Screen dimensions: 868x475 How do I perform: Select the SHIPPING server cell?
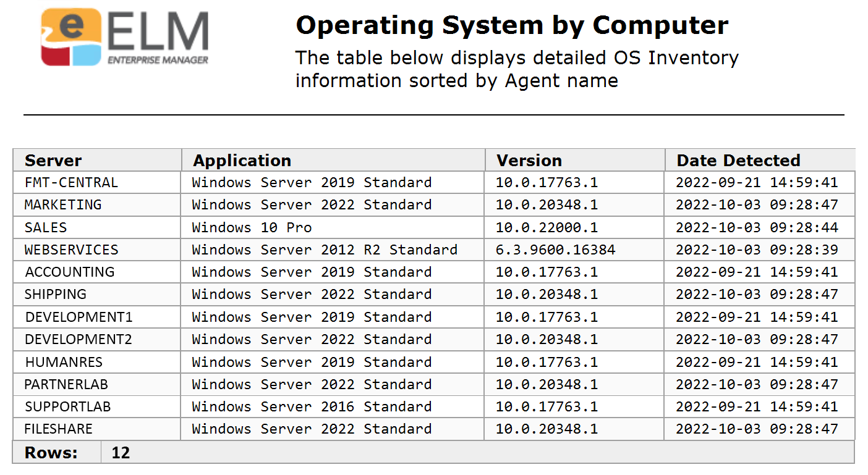[x=97, y=295]
